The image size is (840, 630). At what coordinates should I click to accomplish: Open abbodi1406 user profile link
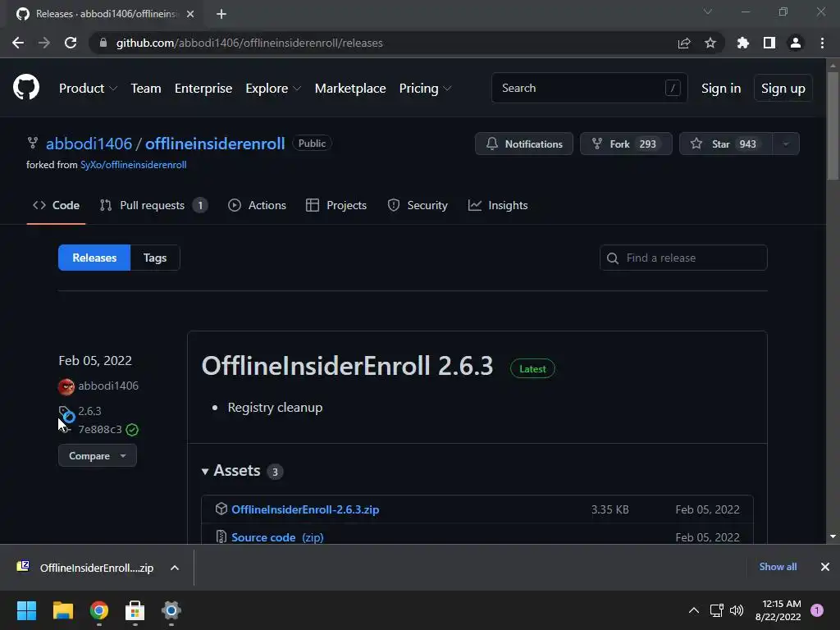pos(89,144)
